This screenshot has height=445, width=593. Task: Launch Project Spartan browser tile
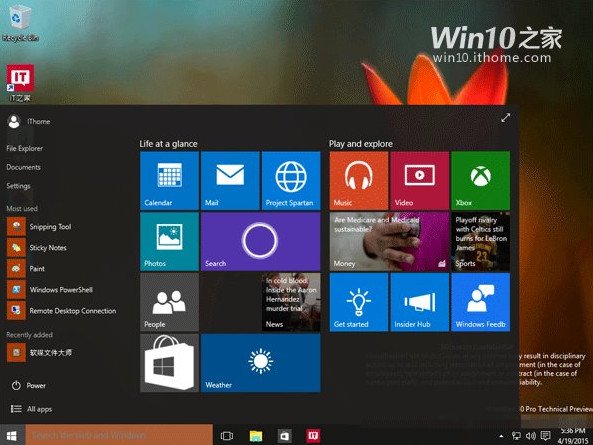[291, 181]
